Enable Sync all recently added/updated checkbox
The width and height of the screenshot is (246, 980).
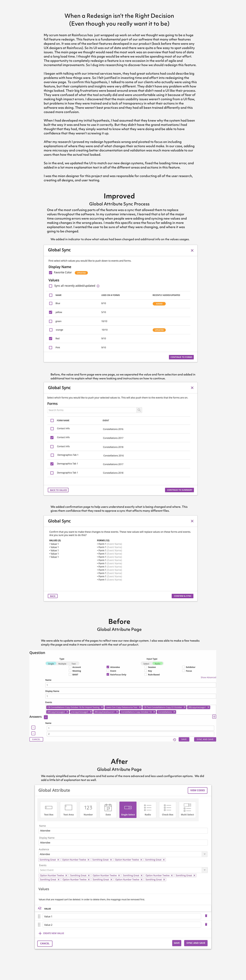pyautogui.click(x=51, y=286)
